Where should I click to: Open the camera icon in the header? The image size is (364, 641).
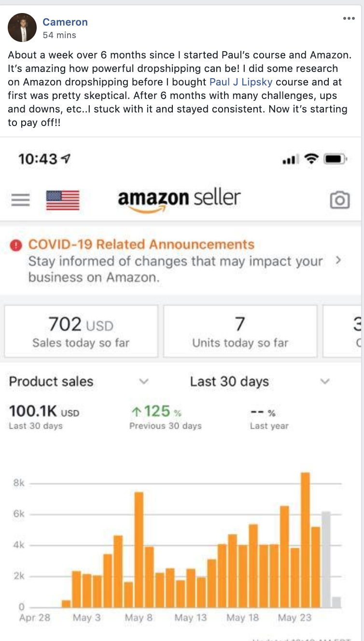[x=340, y=200]
